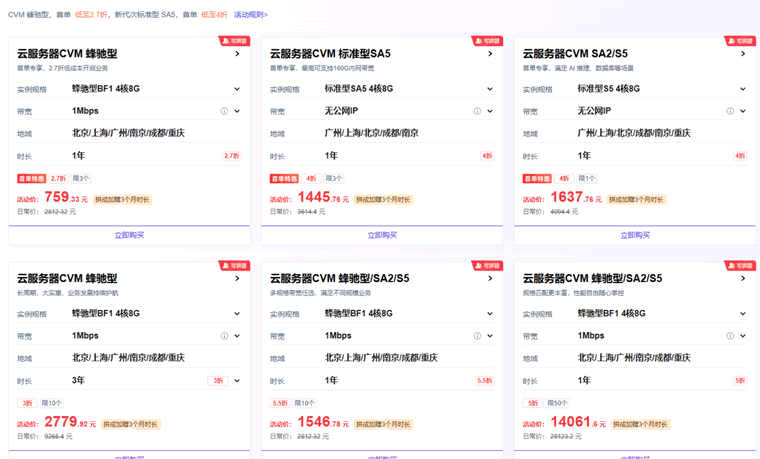760x459 pixels.
Task: Expand 标准型SA5 4核8G instance spec dropdown
Action: coord(490,89)
